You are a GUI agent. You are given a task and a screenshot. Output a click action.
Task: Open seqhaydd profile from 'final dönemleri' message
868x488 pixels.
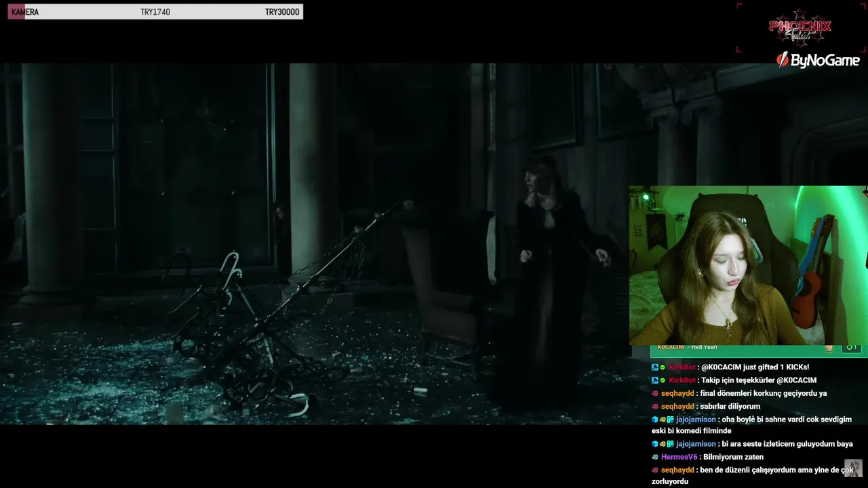tap(677, 393)
